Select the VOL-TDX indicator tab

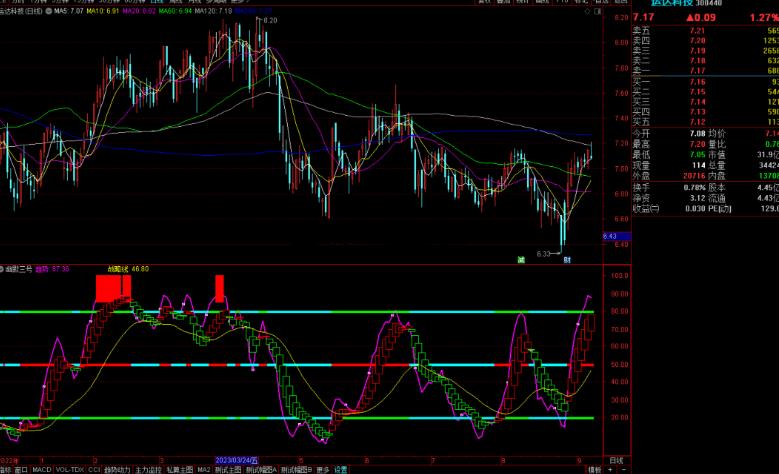(x=70, y=470)
